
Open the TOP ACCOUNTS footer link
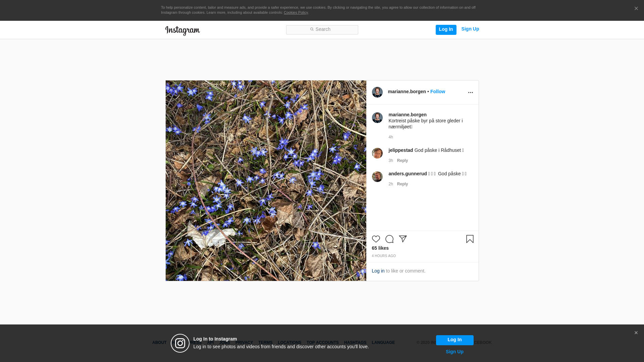pyautogui.click(x=323, y=343)
